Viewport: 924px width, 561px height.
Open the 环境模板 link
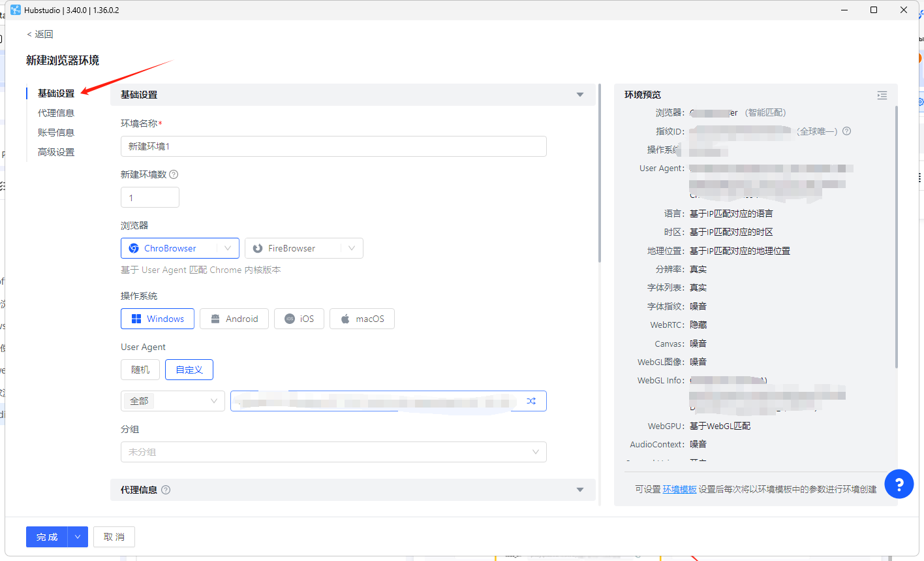679,489
